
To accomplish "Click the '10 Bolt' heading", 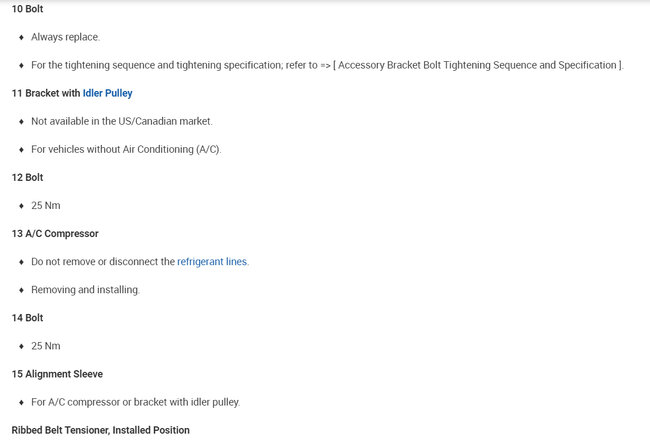I will pyautogui.click(x=27, y=9).
